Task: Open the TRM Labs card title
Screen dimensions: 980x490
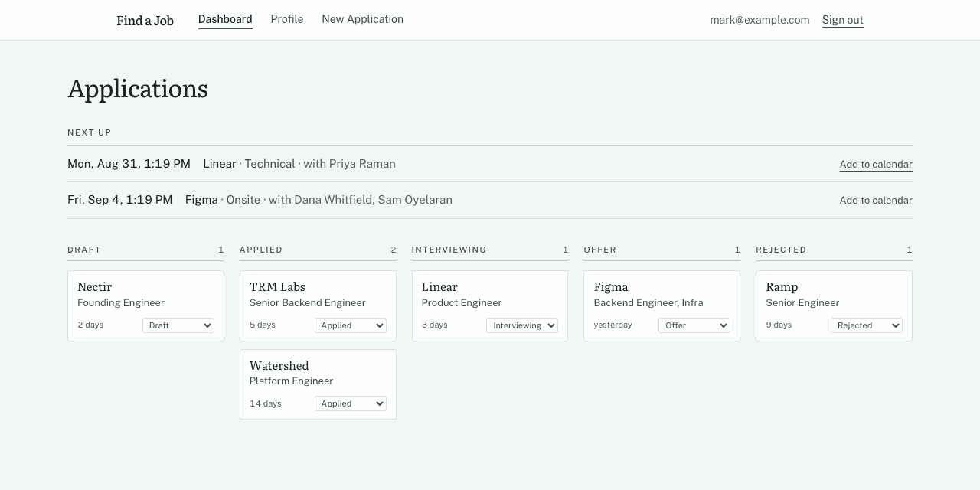Action: coord(277,286)
